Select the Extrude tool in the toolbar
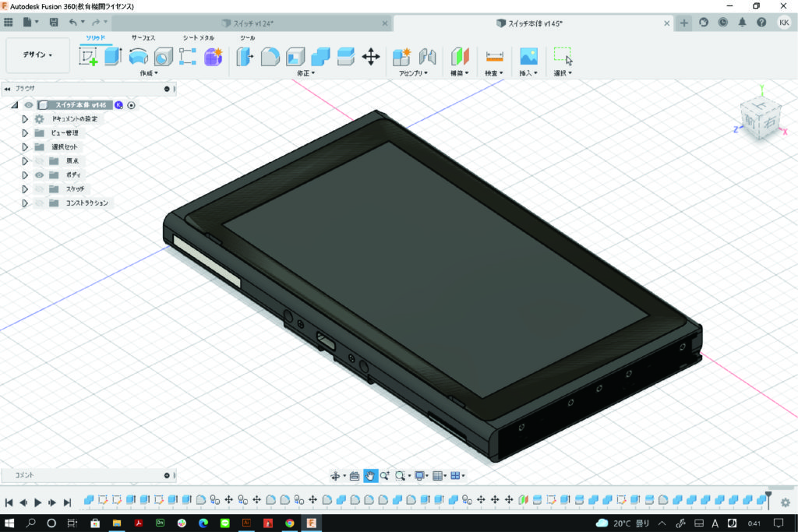This screenshot has height=532, width=798. click(114, 56)
